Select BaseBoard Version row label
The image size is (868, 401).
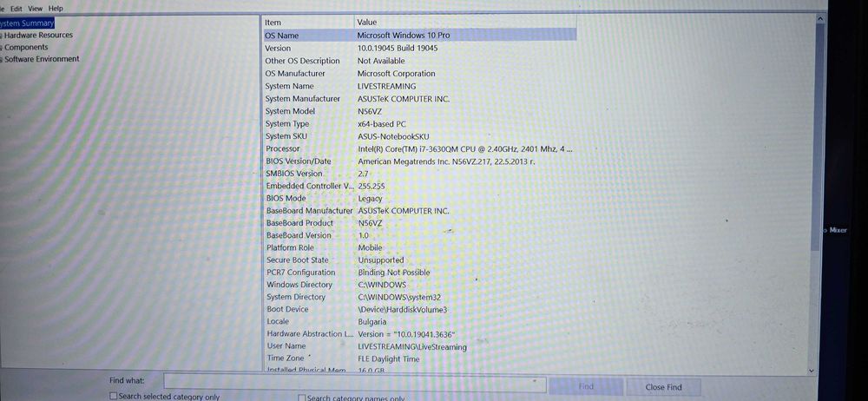tap(299, 235)
